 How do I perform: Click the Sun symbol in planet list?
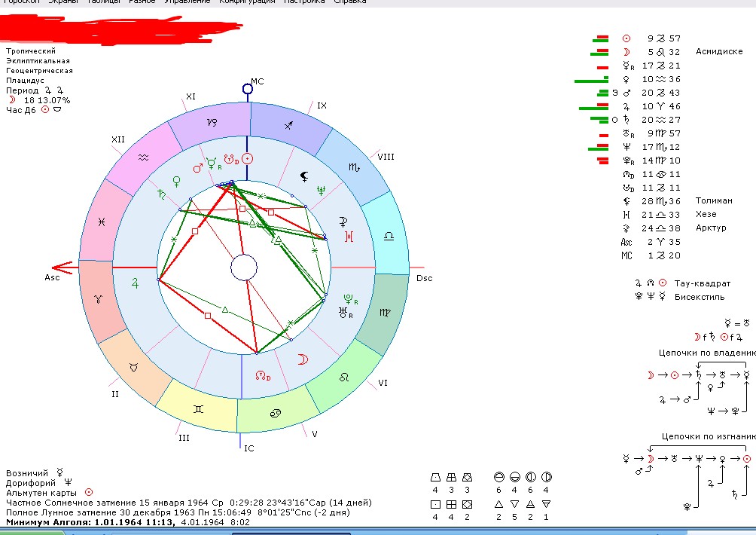pos(626,38)
